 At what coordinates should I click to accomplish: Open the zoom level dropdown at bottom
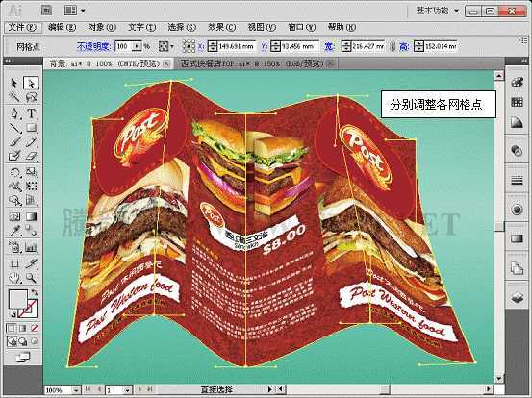[76, 390]
